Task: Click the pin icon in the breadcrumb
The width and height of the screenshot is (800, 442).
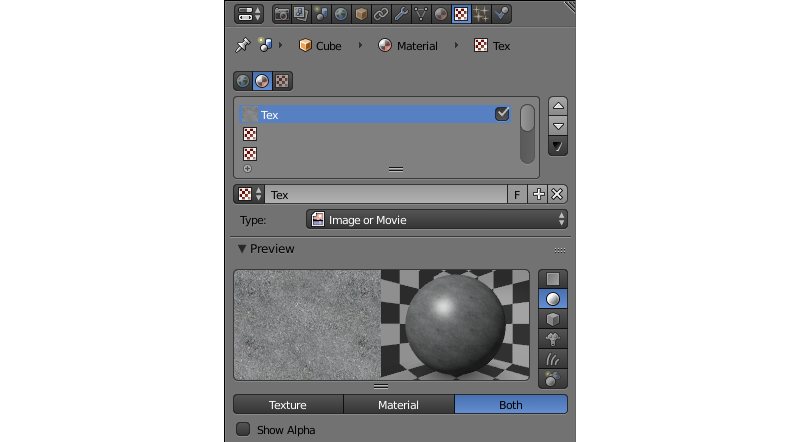Action: 242,46
